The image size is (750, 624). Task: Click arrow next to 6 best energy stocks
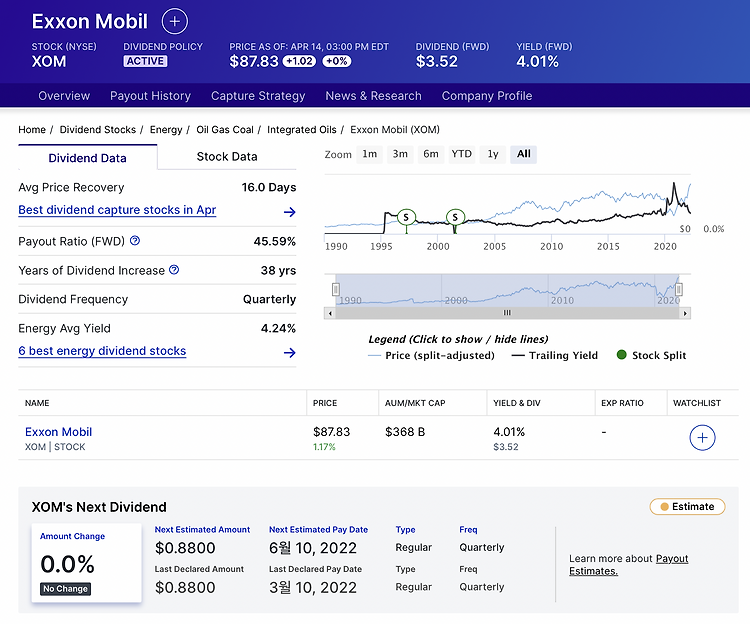click(x=289, y=353)
